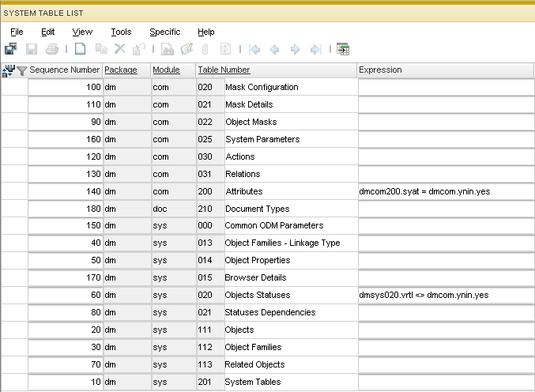Select the row marker for Mask Configuration
Viewport: 535px width, 392px height.
[14, 87]
